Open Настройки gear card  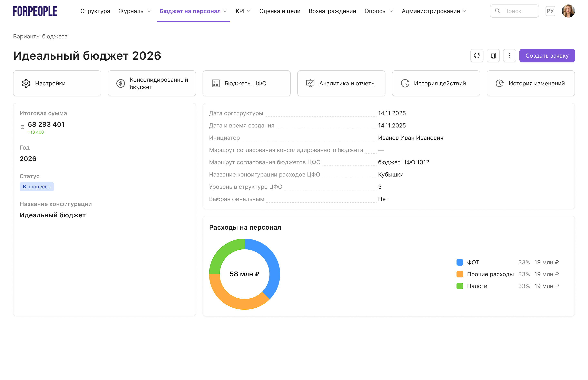click(57, 83)
